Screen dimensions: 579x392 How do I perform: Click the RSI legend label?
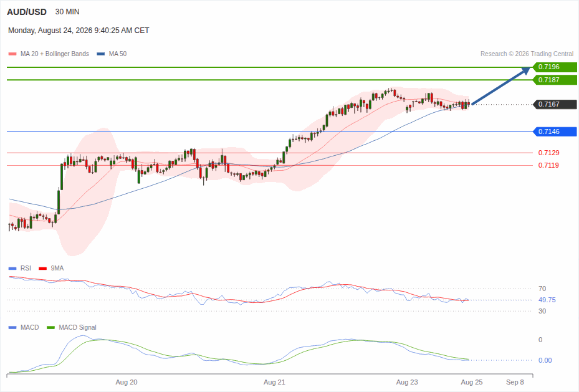(x=26, y=269)
